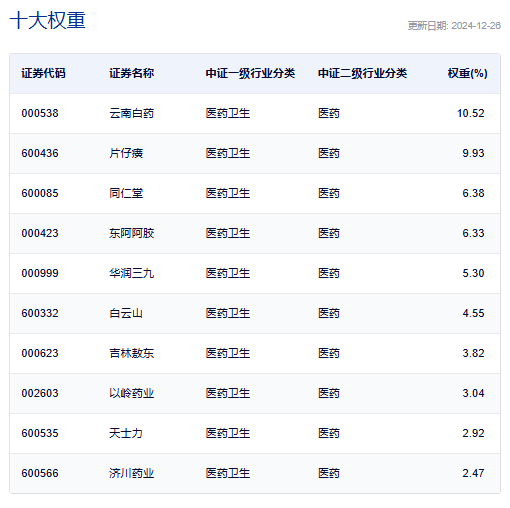Click 医药卫生 in the 白云山 row
The width and height of the screenshot is (510, 508).
[228, 313]
